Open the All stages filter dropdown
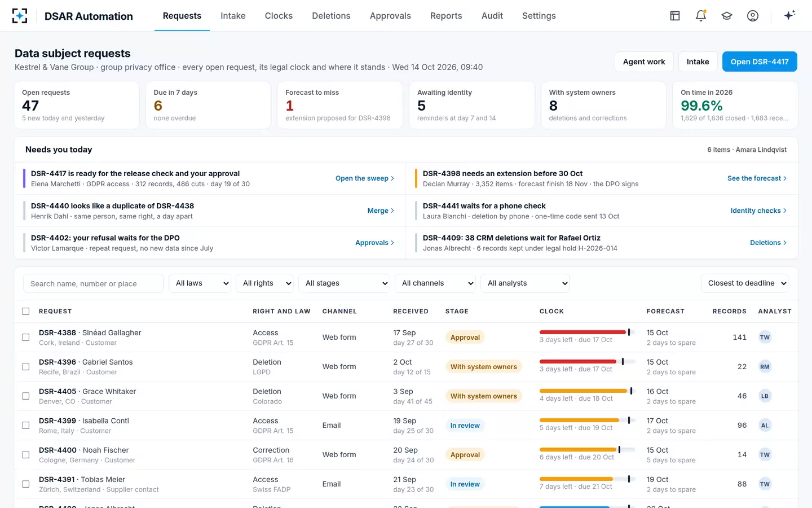Screen dimensions: 812x508 tap(345, 283)
